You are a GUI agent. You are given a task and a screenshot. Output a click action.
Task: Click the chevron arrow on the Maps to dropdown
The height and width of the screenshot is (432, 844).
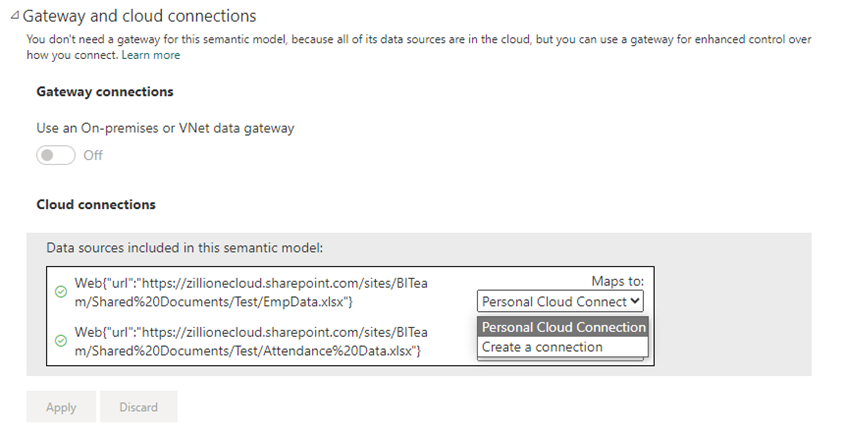tap(635, 301)
